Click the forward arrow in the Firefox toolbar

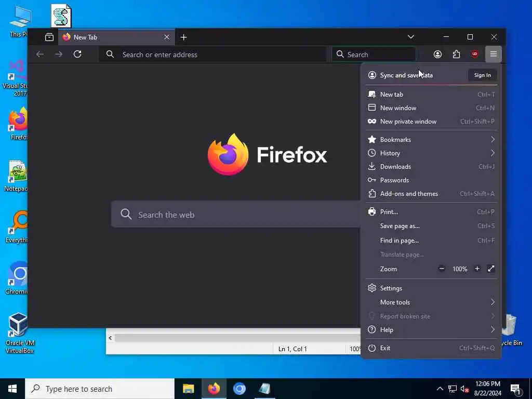[x=59, y=54]
